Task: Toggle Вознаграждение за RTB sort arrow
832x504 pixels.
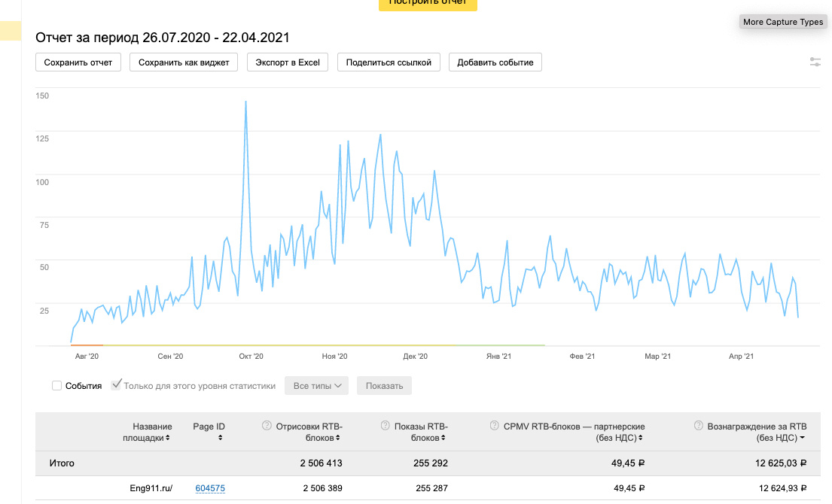Action: (803, 439)
